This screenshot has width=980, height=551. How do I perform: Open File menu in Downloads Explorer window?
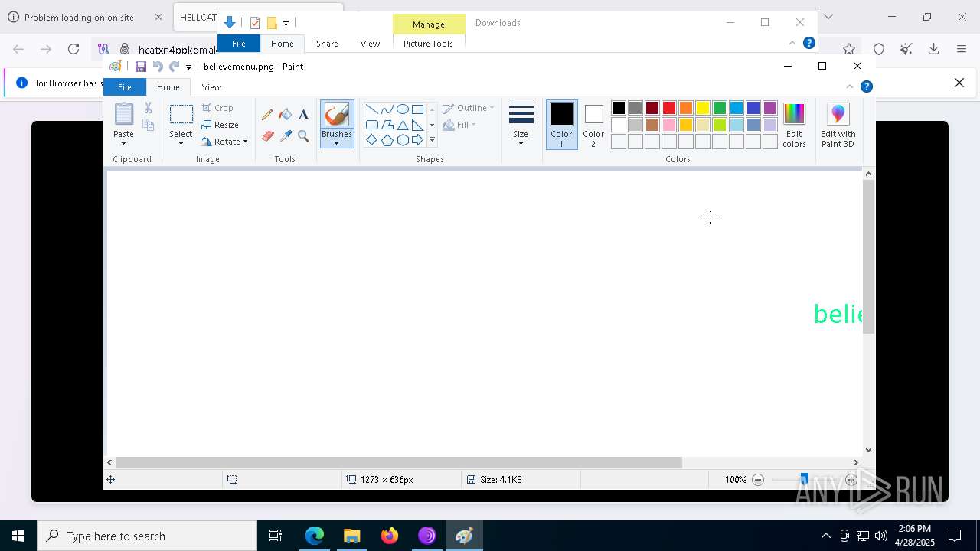[x=239, y=44]
